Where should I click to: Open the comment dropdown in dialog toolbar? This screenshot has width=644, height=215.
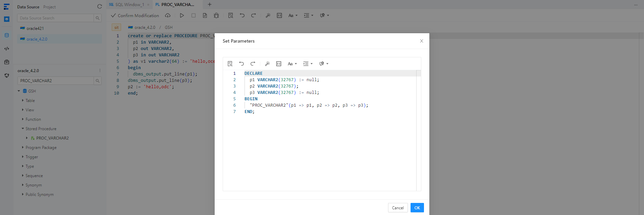[324, 64]
